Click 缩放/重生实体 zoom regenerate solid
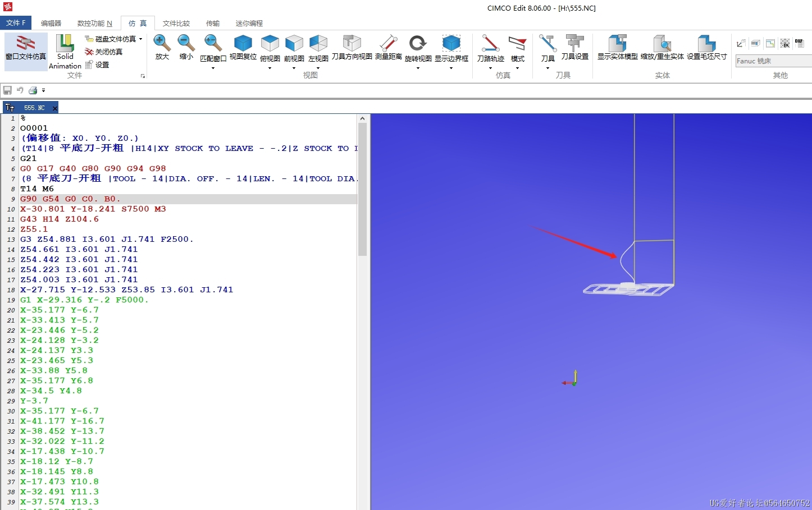The height and width of the screenshot is (510, 812). tap(663, 48)
